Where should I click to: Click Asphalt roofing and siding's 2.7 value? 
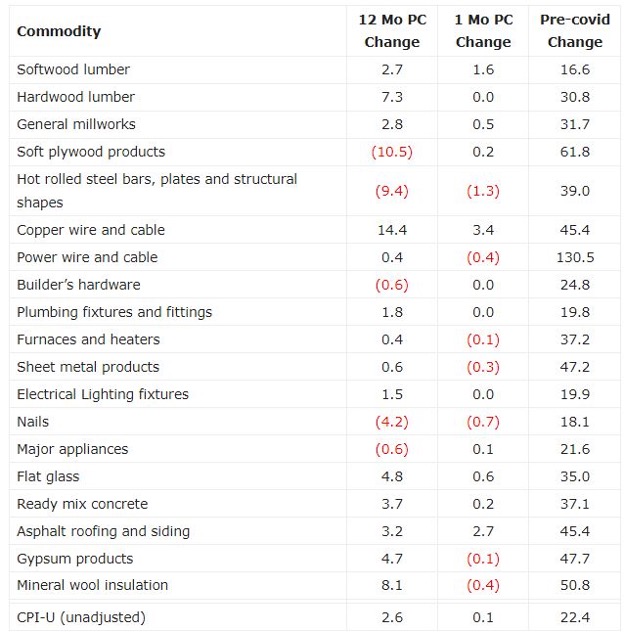(x=483, y=531)
